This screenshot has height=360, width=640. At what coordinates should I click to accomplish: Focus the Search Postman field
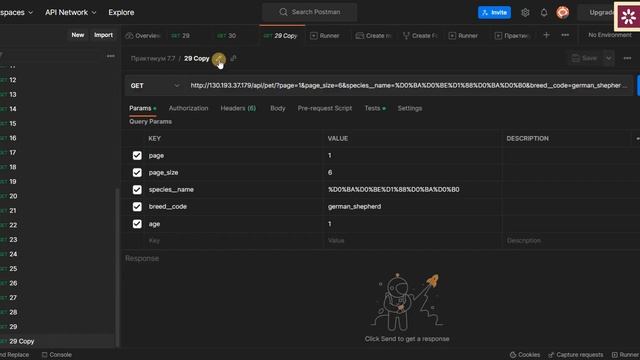click(310, 12)
